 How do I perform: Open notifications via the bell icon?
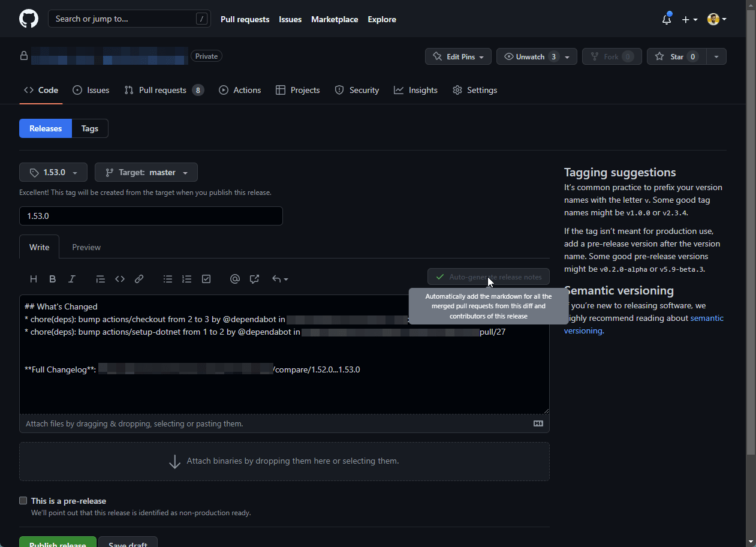point(667,19)
